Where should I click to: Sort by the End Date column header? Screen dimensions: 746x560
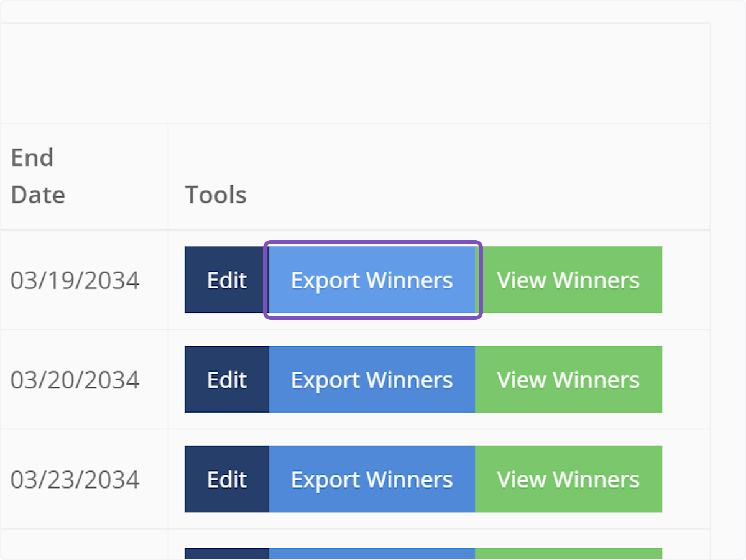39,177
